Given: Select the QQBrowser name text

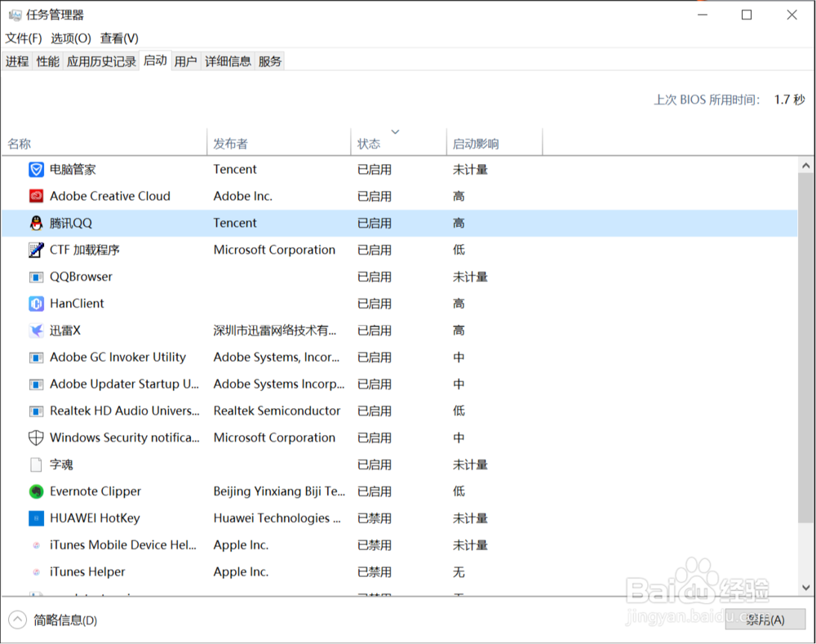Looking at the screenshot, I should point(81,277).
